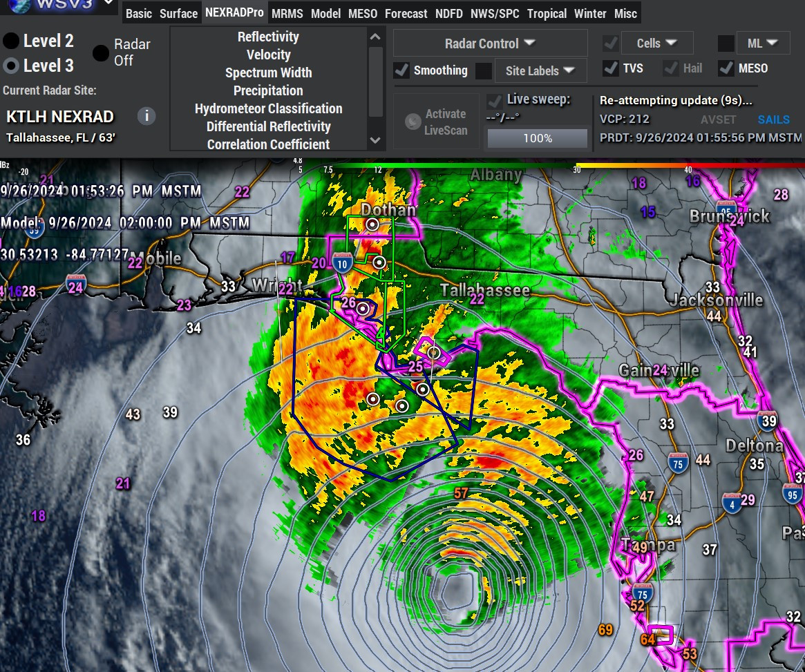Click the Interstate 10 highway shield

342,263
